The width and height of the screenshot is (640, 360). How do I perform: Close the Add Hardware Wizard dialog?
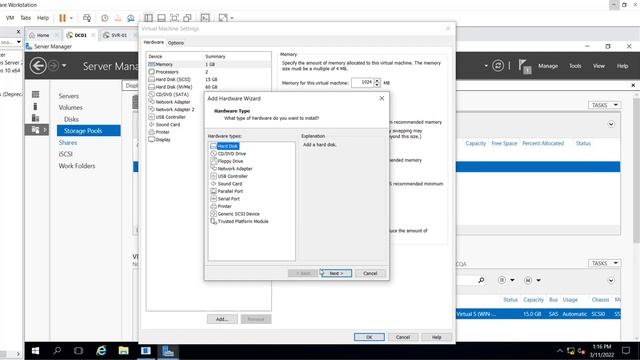tap(382, 98)
